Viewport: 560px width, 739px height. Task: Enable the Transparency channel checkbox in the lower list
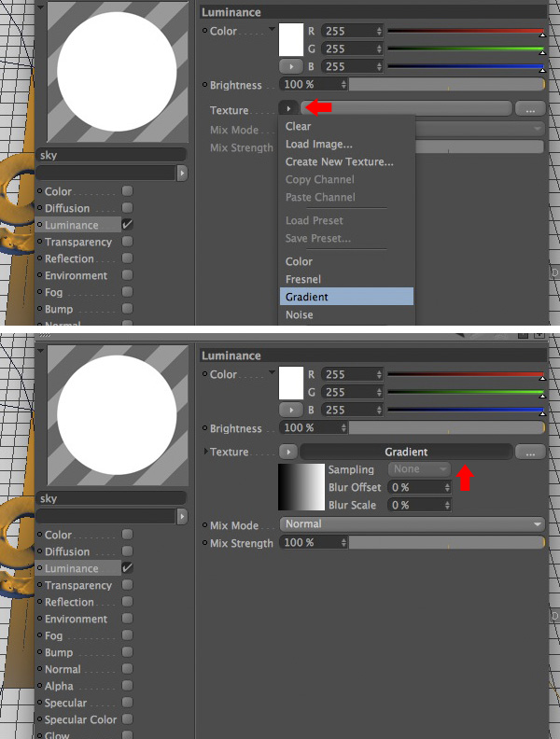coord(127,585)
